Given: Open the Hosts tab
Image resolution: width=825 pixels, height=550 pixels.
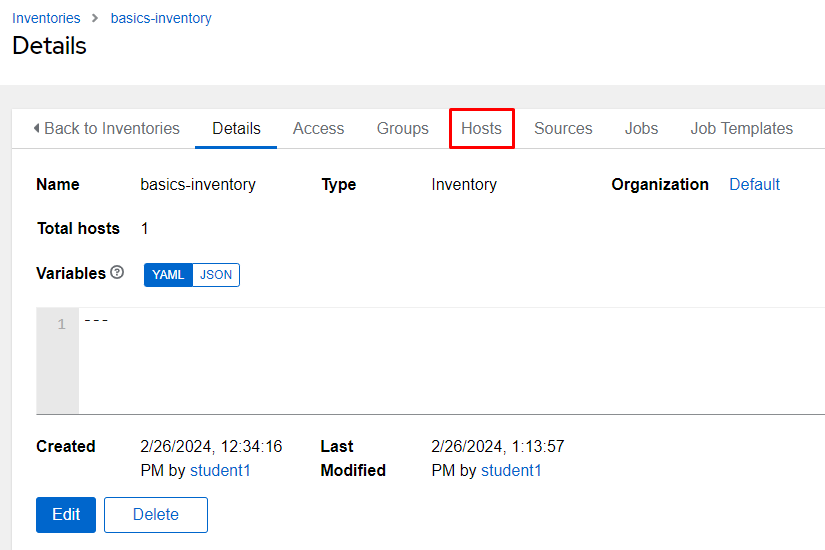Looking at the screenshot, I should [x=481, y=128].
